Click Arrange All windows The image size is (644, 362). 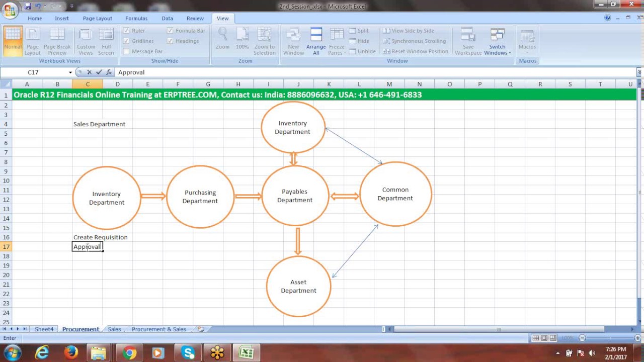[x=316, y=41]
